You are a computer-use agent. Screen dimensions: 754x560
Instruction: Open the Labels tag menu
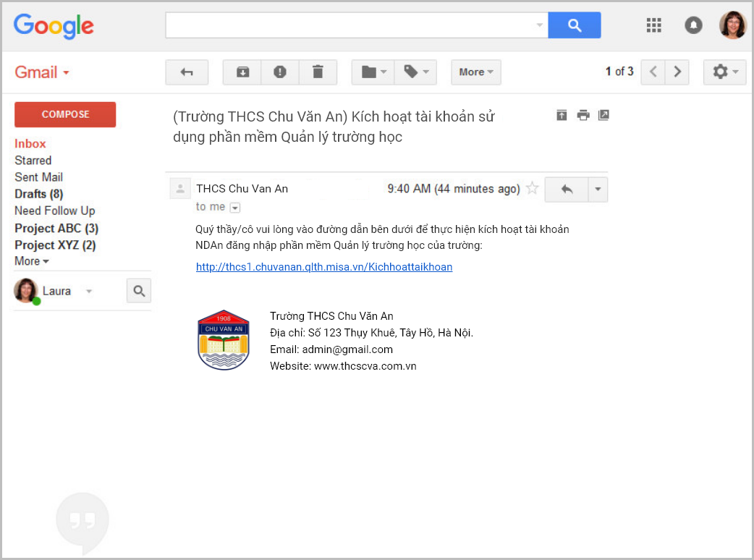click(x=415, y=72)
